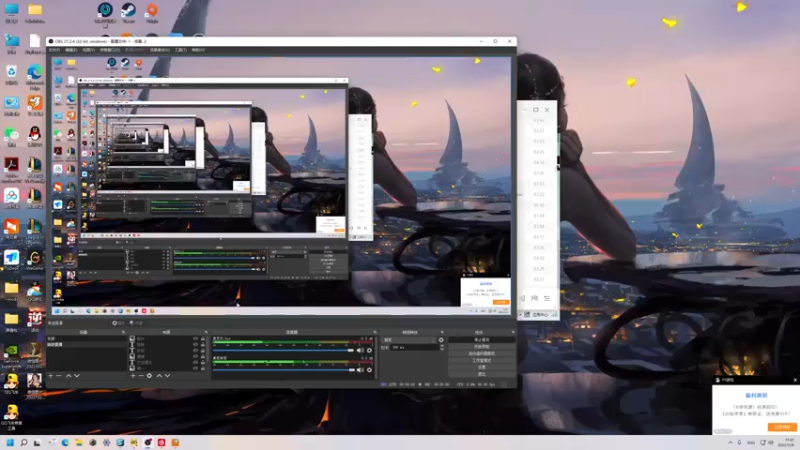Click the Mic/Aux volume slider
800x450 pixels.
(x=283, y=351)
